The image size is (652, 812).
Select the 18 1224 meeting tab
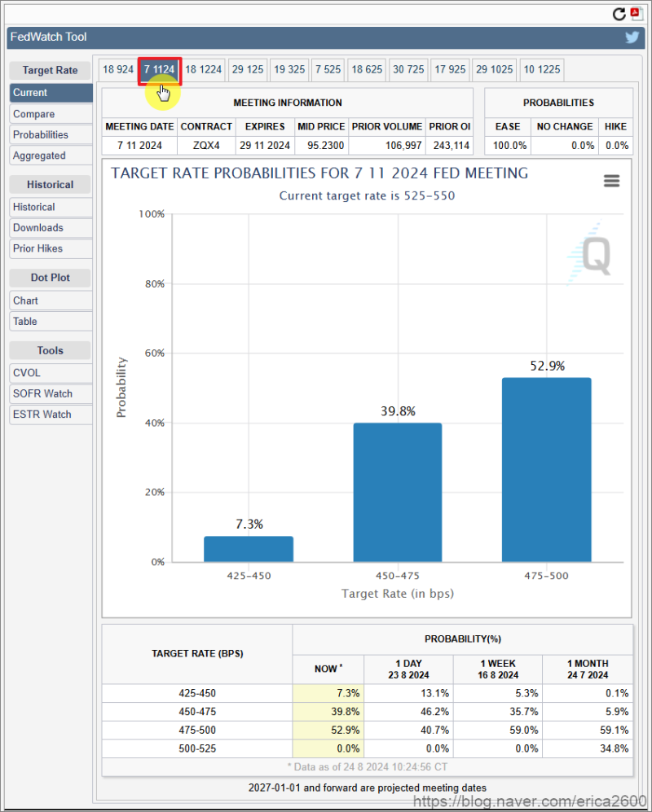[x=204, y=69]
